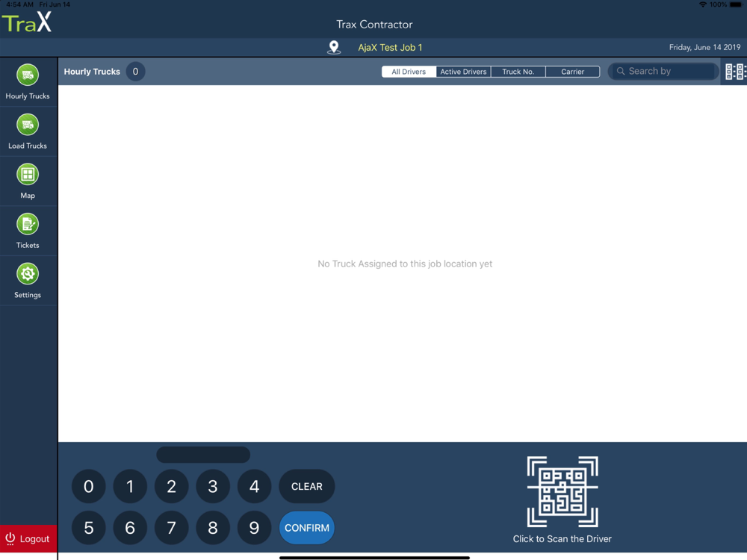Click the Hourly Trucks count badge
747x560 pixels.
click(135, 72)
